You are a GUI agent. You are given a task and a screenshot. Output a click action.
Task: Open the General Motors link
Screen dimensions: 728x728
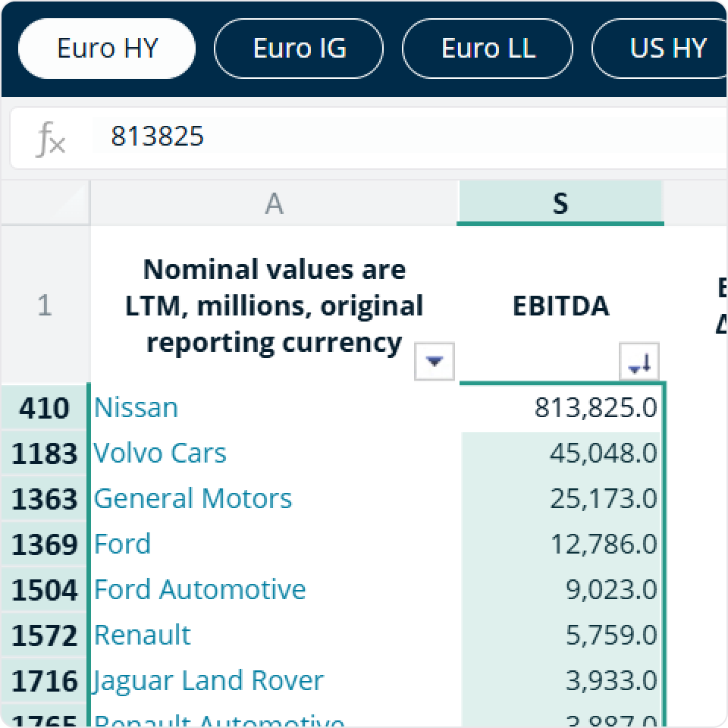(193, 499)
